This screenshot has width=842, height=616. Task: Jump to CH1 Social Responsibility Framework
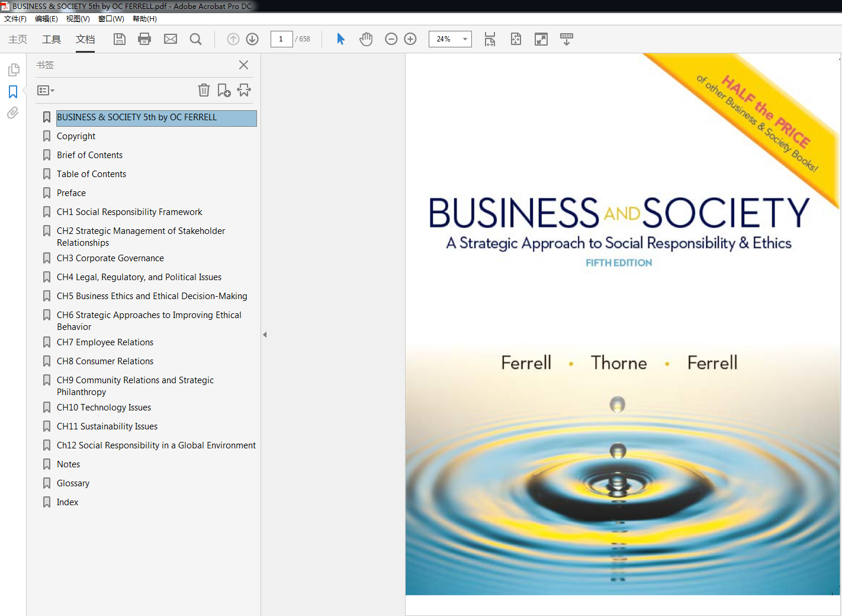tap(129, 212)
